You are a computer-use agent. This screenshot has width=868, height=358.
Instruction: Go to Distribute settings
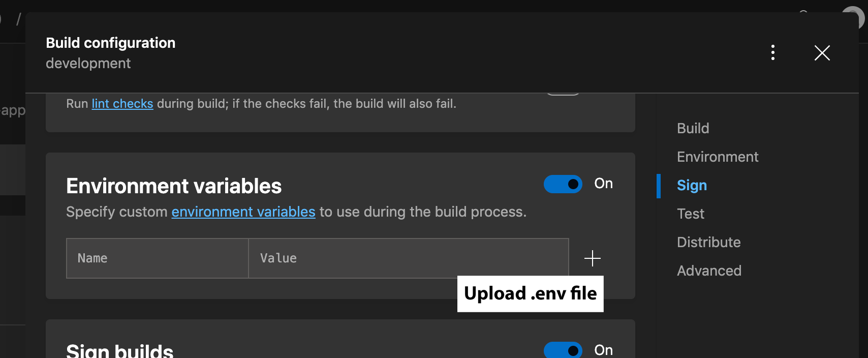click(708, 242)
